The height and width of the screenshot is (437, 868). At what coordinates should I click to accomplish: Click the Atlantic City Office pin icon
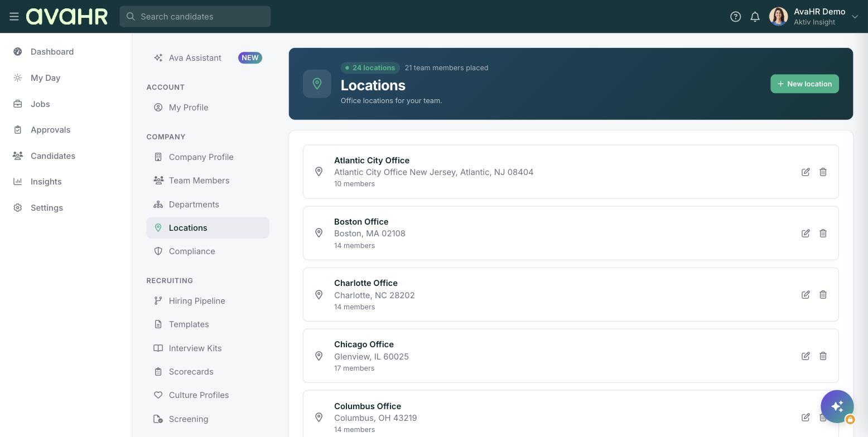click(x=319, y=172)
